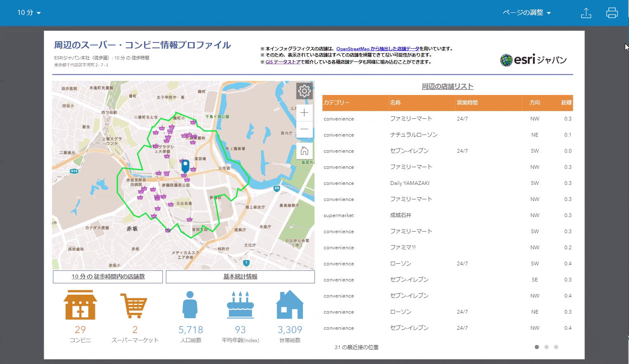This screenshot has width=629, height=364.
Task: Expand the 10 分 walk time dropdown
Action: [29, 13]
